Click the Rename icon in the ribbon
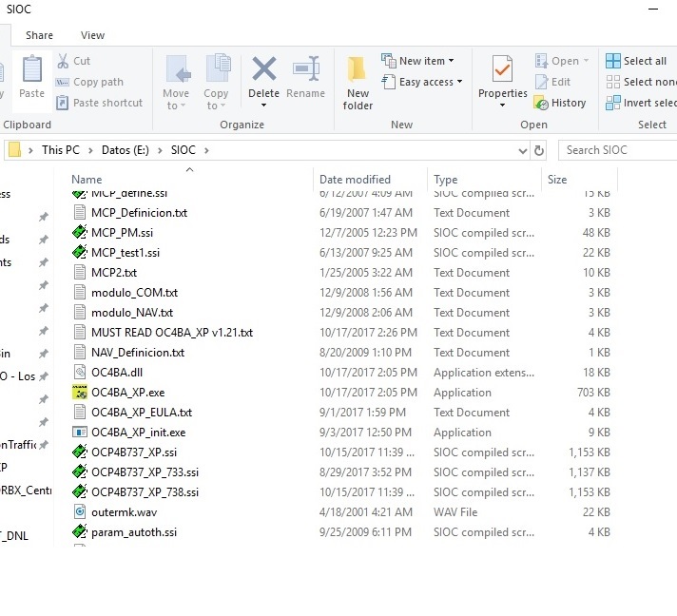Screen dimensions: 677x616 pyautogui.click(x=305, y=69)
